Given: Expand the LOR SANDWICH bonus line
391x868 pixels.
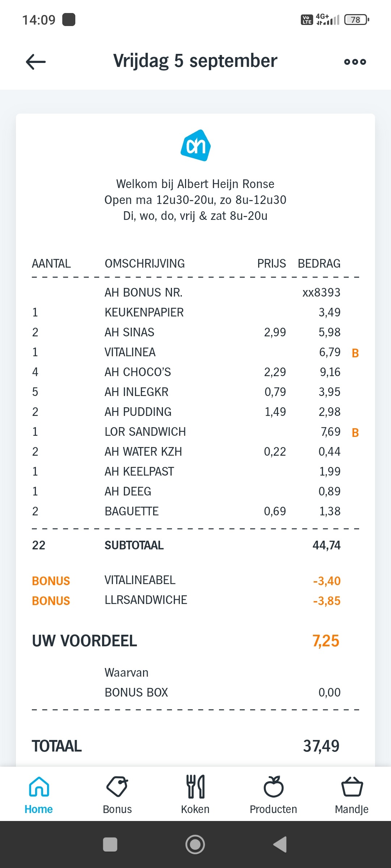Looking at the screenshot, I should 355,431.
